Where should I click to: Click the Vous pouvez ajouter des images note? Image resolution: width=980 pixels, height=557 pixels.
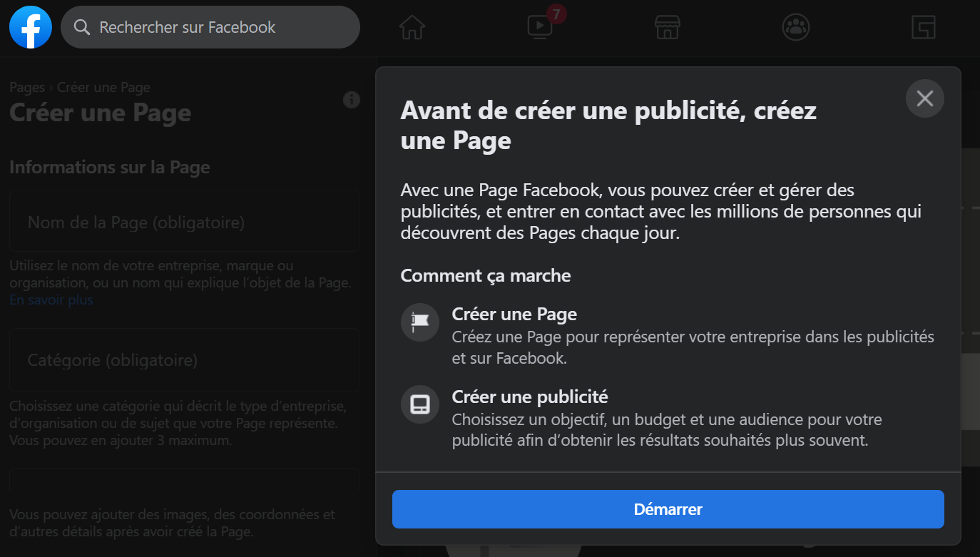(x=172, y=523)
